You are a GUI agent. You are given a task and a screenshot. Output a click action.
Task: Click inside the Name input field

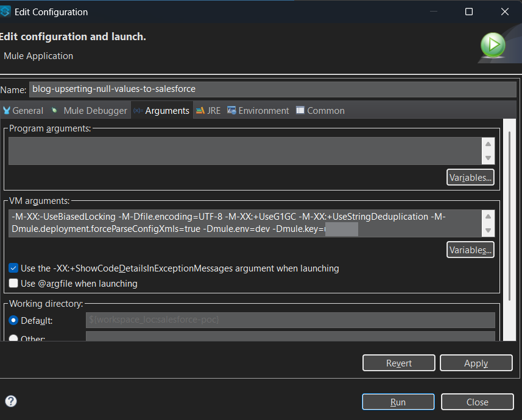(x=272, y=89)
